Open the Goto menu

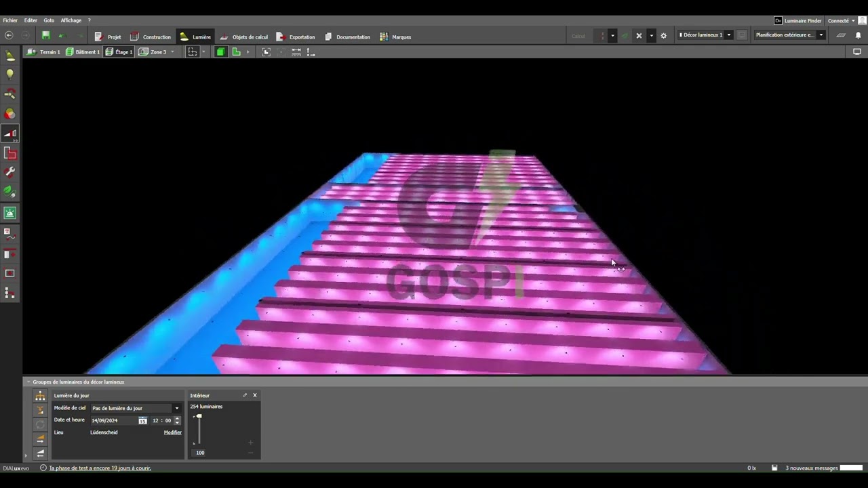(49, 20)
